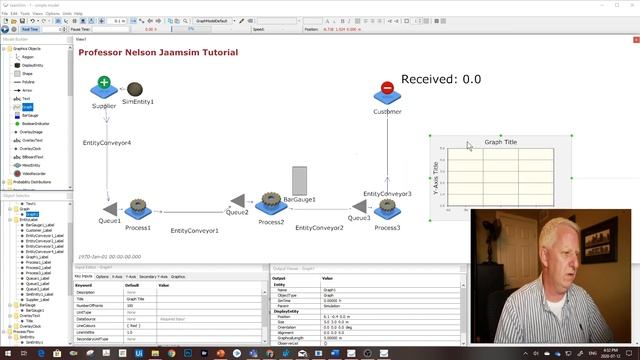Click the New model toolbar icon

point(5,21)
